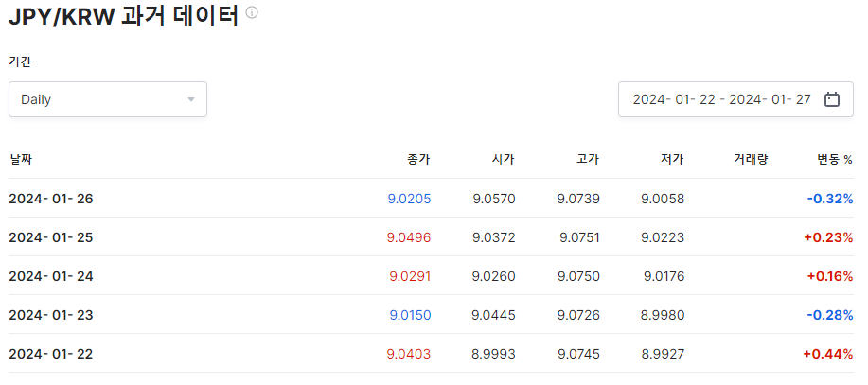This screenshot has width=868, height=385.
Task: Click the 거래량 column header
Action: click(x=751, y=160)
